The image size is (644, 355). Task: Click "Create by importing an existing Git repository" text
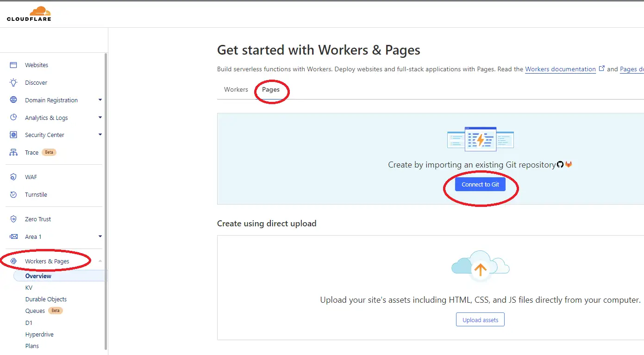click(x=472, y=165)
